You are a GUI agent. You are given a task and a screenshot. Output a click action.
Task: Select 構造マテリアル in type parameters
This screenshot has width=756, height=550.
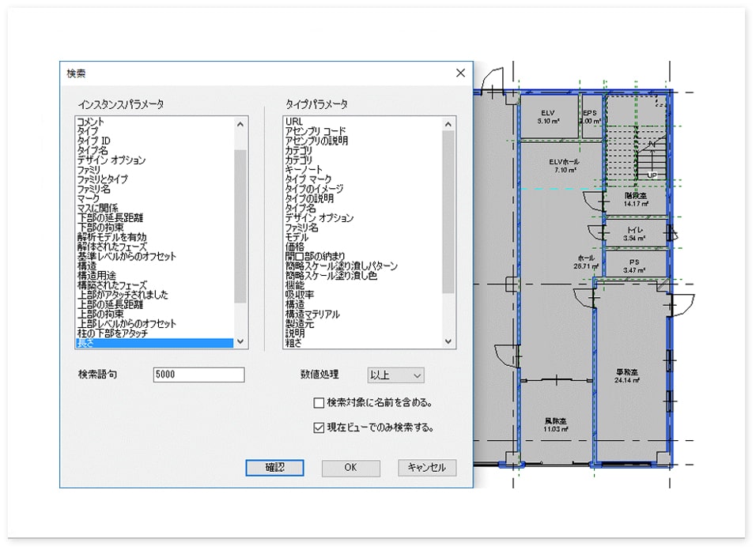coord(312,315)
